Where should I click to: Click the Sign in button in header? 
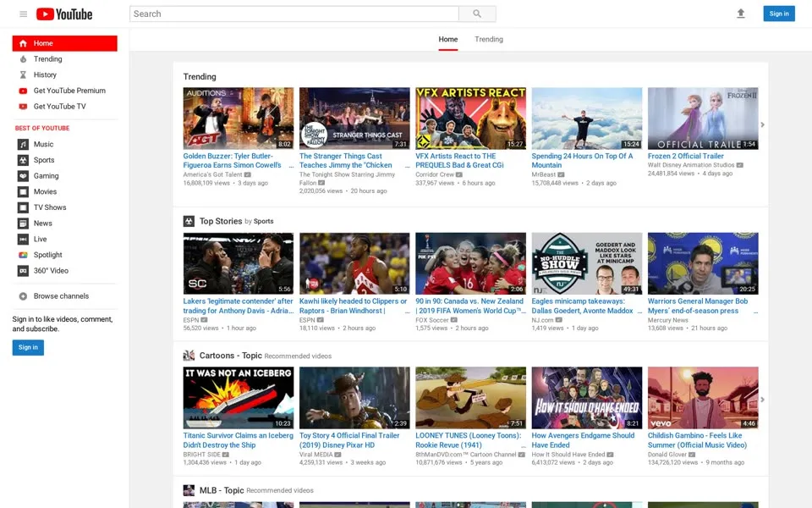[779, 14]
